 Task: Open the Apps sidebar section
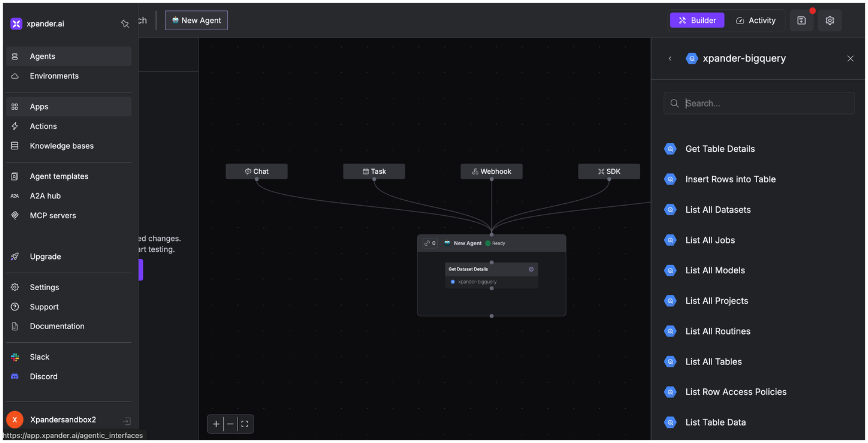tap(39, 107)
